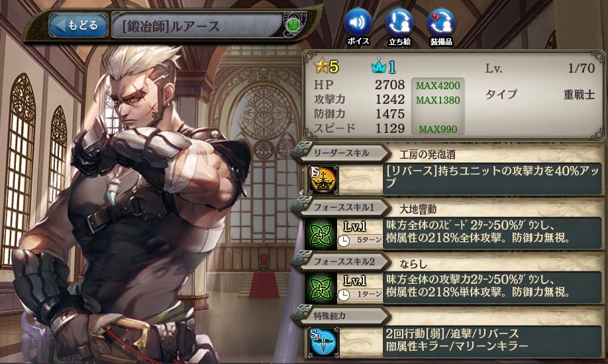Tap the 5ターン cooldown clock indicator
Image resolution: width=608 pixels, height=364 pixels.
point(360,241)
